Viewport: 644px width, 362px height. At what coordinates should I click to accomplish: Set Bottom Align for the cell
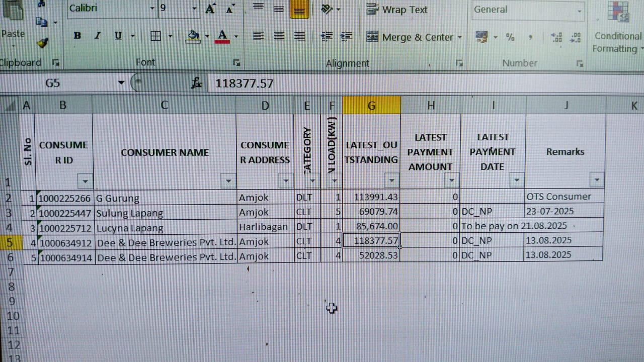[x=299, y=9]
